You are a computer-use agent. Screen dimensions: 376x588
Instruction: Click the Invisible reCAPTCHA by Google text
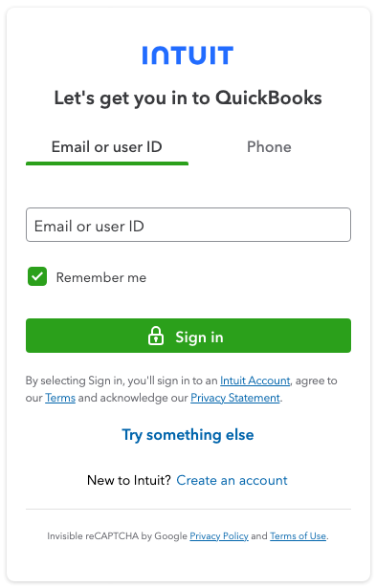point(117,536)
